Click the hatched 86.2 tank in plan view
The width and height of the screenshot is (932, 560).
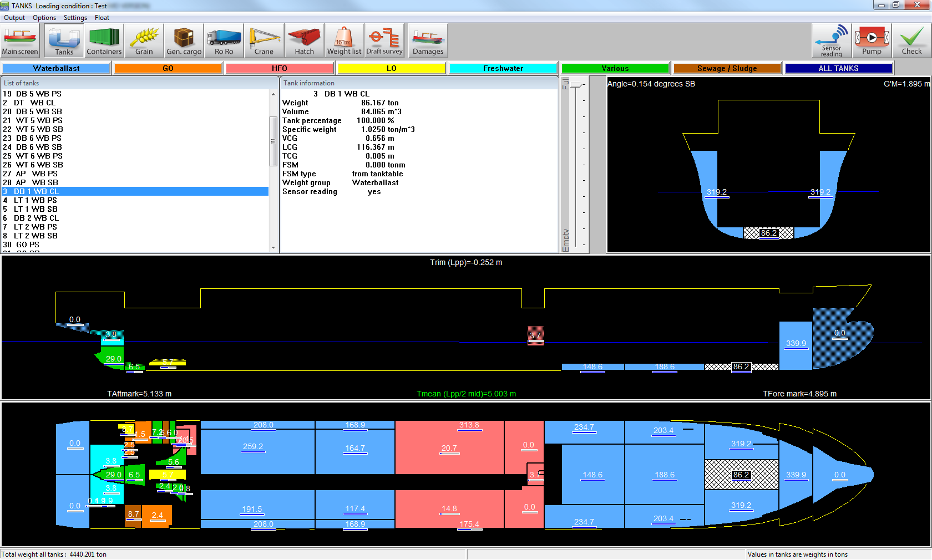pos(741,475)
